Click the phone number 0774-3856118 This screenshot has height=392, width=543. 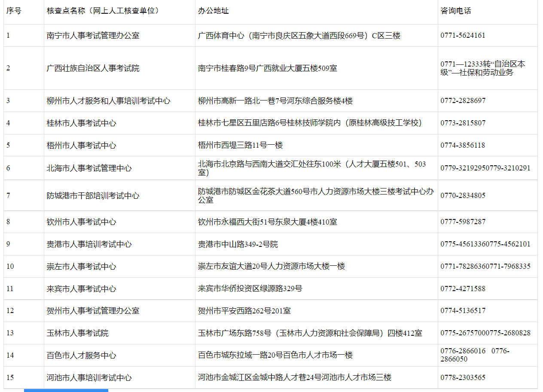[463, 146]
